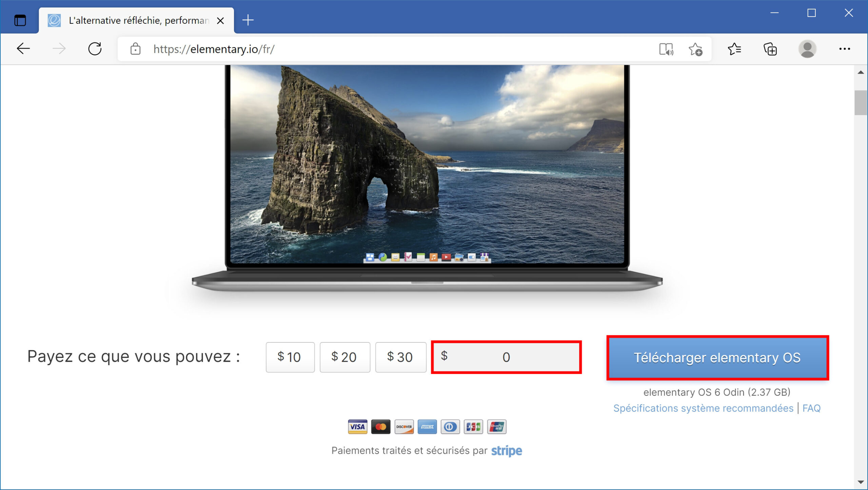Open Settings and more menu
The height and width of the screenshot is (490, 868).
click(845, 49)
